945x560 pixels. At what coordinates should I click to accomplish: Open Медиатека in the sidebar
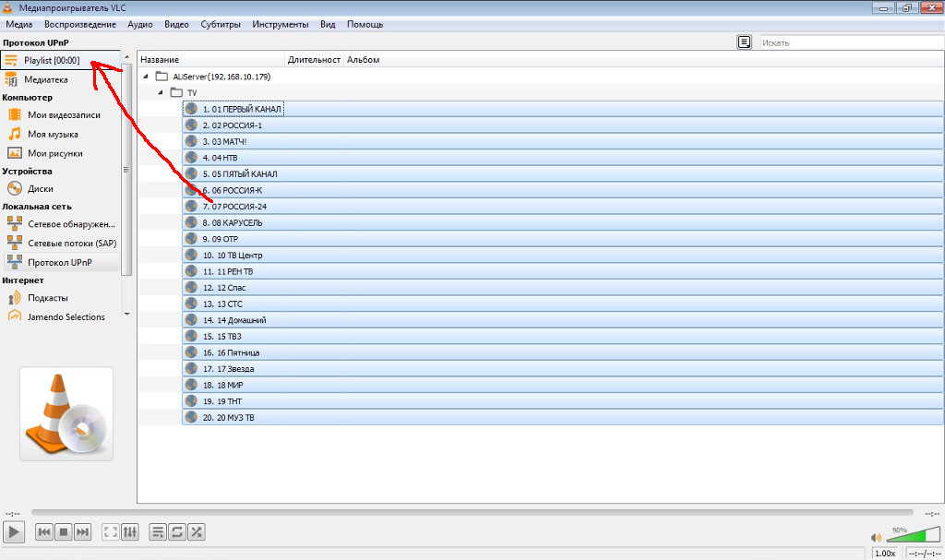pos(60,79)
